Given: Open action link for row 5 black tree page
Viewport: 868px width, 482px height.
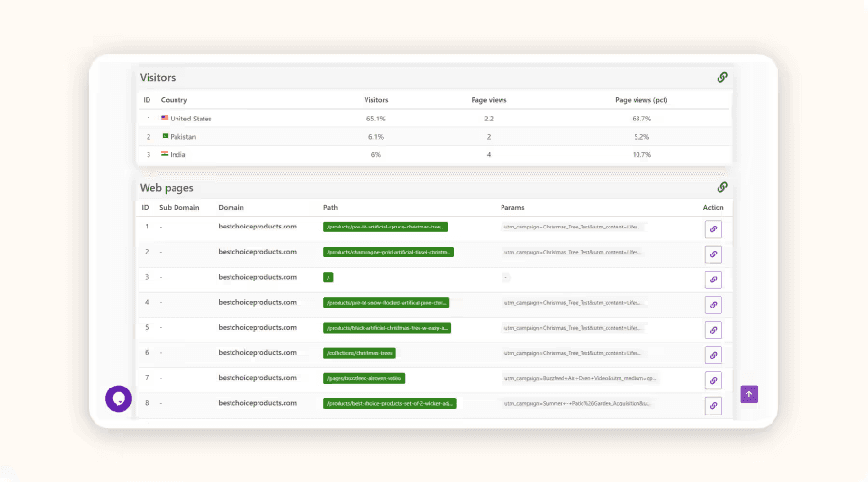Looking at the screenshot, I should 713,330.
